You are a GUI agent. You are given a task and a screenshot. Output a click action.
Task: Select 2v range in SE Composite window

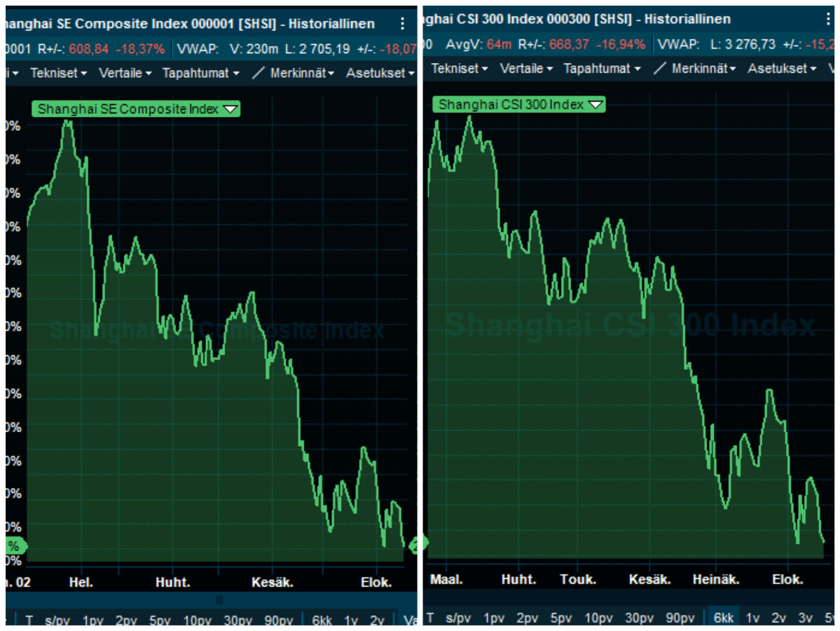(377, 620)
